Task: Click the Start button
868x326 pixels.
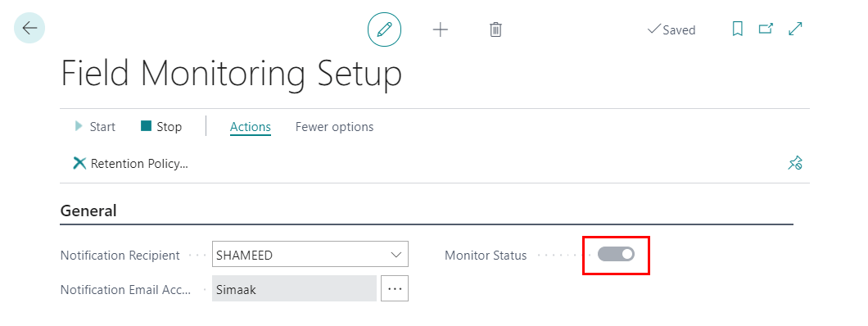Action: point(95,127)
